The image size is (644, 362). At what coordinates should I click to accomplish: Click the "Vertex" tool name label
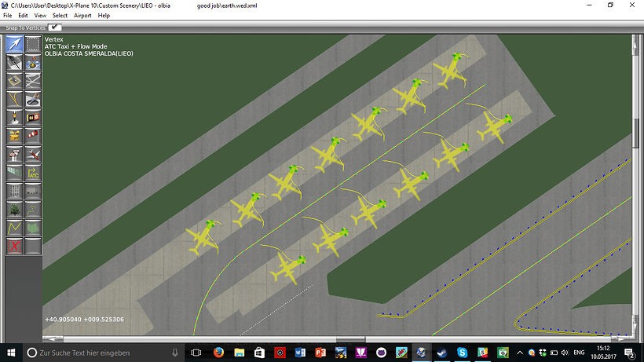[x=54, y=39]
